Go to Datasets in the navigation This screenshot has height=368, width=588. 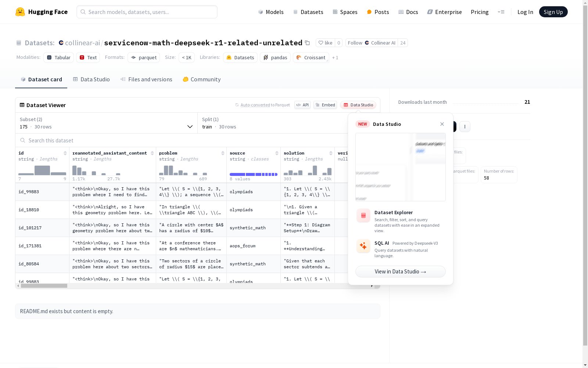308,12
